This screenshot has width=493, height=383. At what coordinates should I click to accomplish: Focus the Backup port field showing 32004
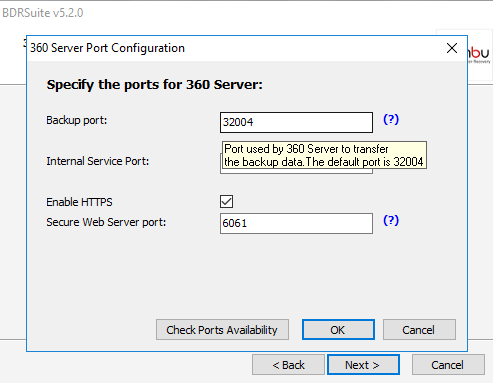click(x=296, y=122)
